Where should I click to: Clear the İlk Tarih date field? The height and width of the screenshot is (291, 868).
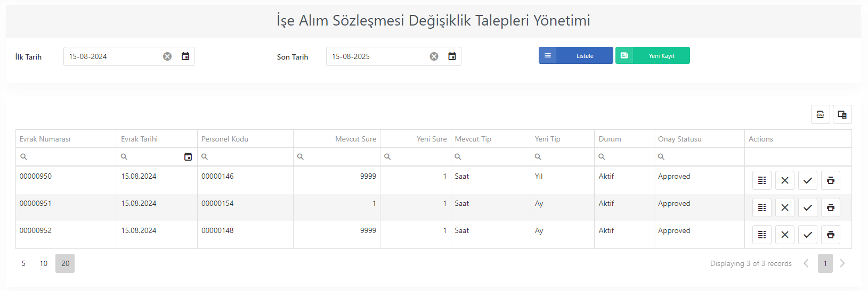(167, 56)
